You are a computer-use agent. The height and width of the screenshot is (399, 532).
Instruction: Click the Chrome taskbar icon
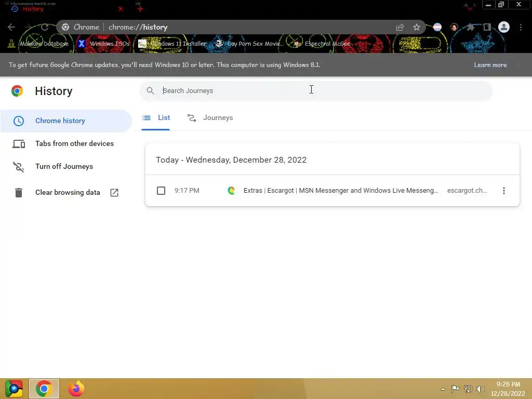point(44,389)
